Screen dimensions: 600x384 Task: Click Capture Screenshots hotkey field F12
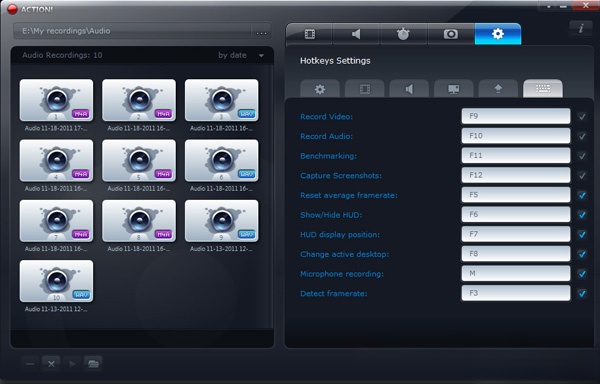[x=516, y=175]
